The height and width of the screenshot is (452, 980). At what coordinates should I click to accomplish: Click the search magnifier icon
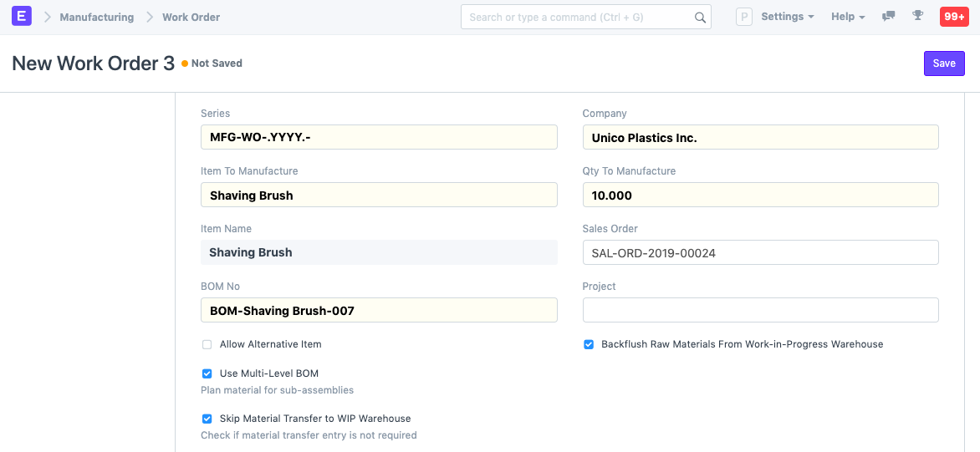[x=700, y=18]
